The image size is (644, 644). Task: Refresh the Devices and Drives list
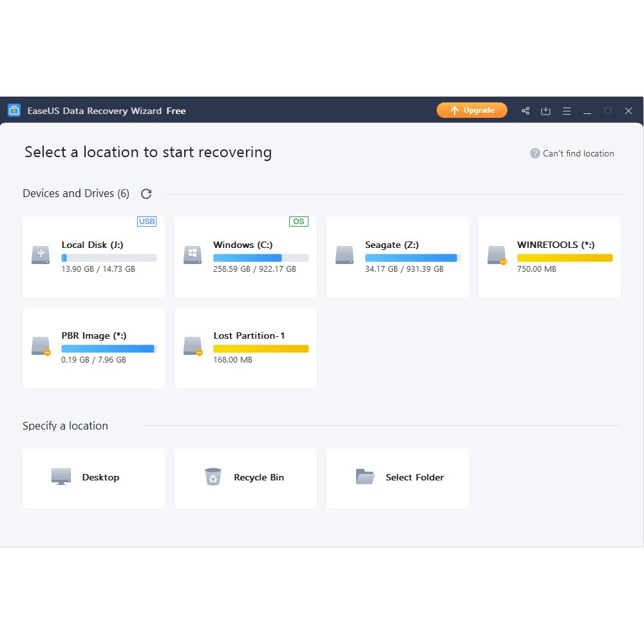click(146, 194)
